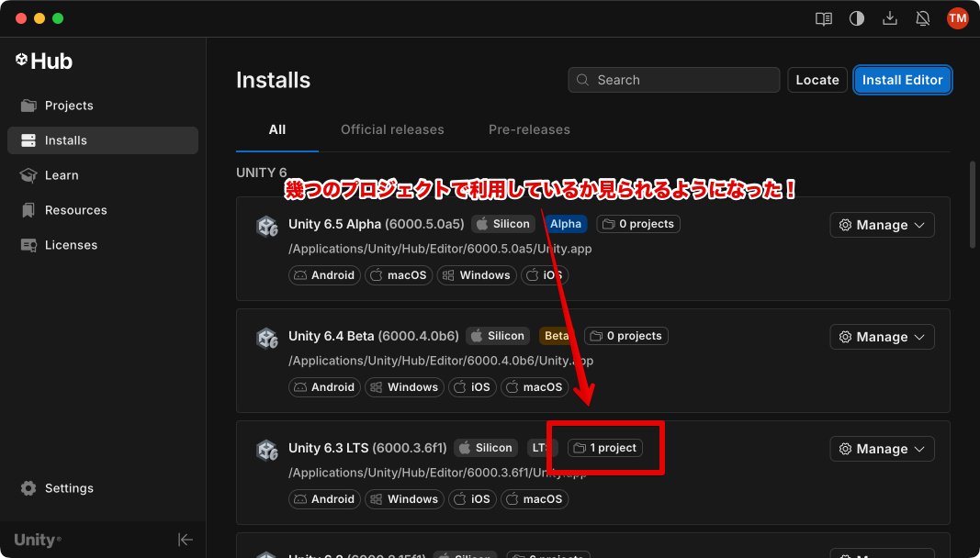This screenshot has width=980, height=558.
Task: Click the Install Editor button
Action: click(902, 80)
